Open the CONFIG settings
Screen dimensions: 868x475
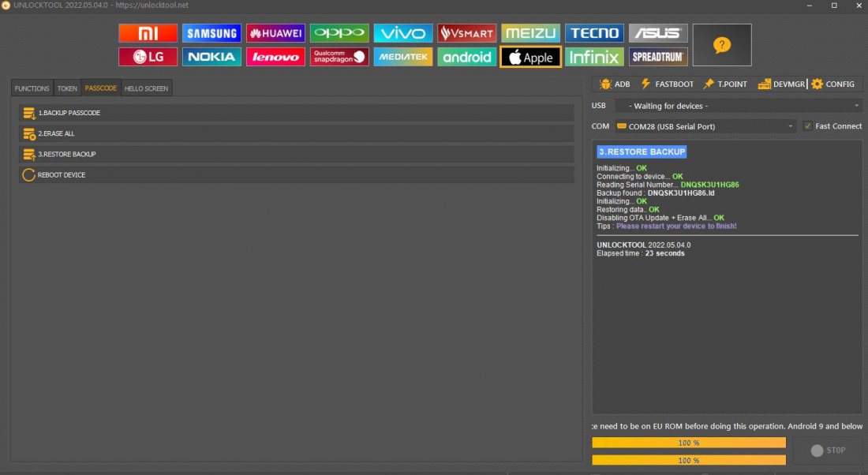click(x=833, y=84)
